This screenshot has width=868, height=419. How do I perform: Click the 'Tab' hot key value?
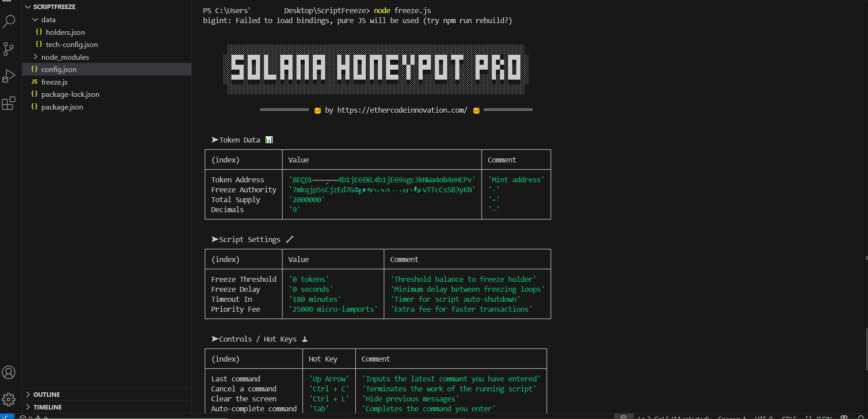point(319,409)
